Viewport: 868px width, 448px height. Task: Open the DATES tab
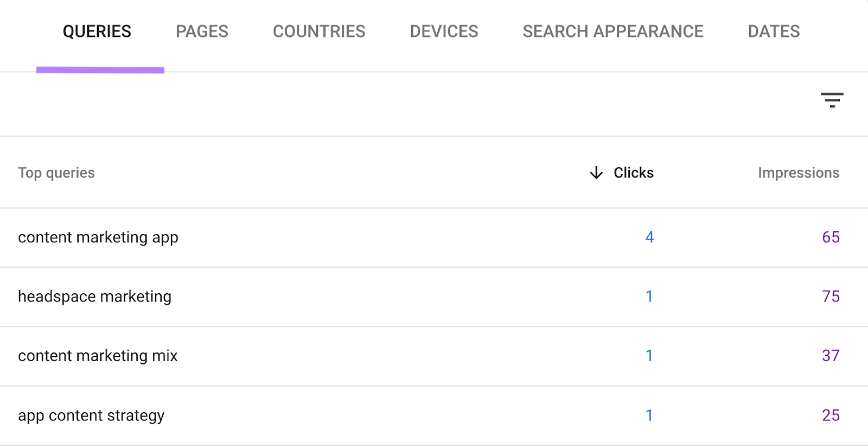(x=773, y=31)
